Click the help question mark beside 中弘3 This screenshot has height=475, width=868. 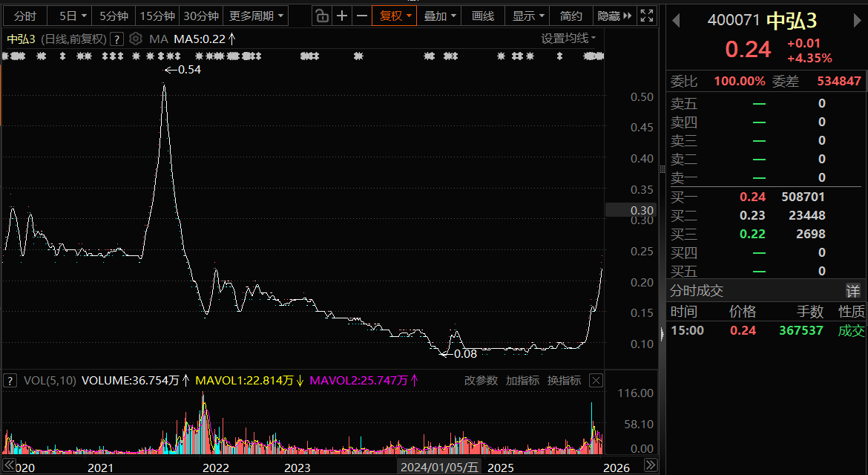pos(116,39)
